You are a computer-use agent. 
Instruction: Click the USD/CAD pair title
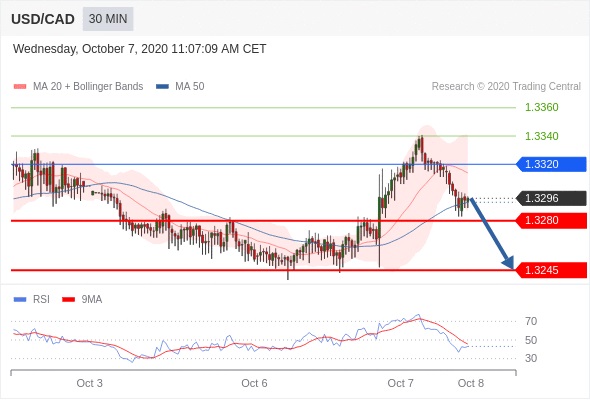(x=43, y=19)
